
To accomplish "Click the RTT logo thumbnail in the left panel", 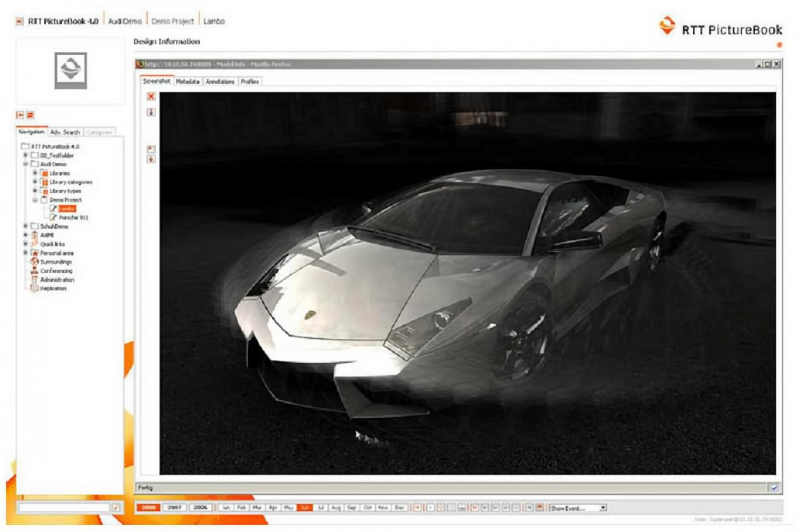I will (71, 71).
